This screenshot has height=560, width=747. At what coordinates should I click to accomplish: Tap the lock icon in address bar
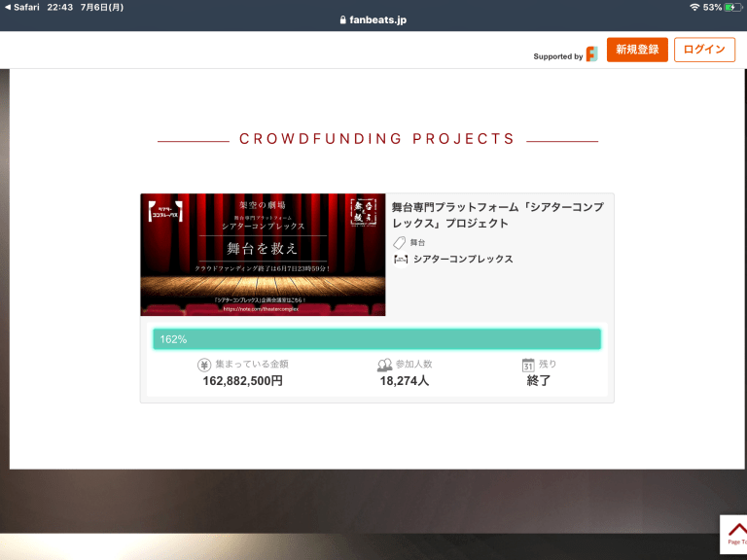[342, 20]
